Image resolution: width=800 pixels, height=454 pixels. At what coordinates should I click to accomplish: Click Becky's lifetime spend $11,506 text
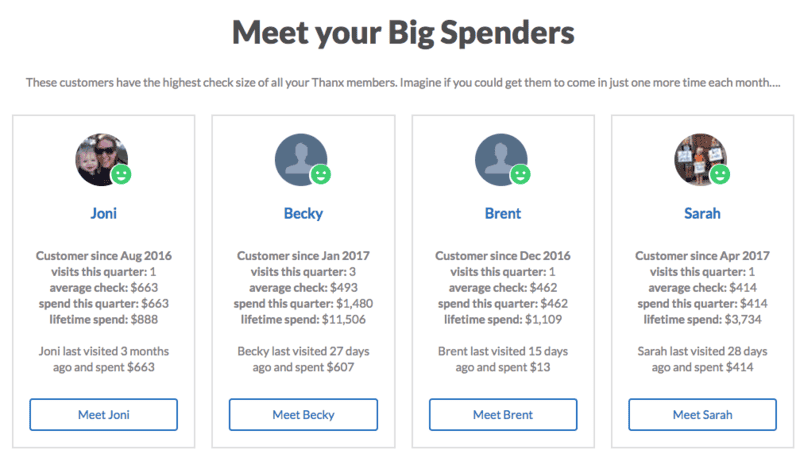pyautogui.click(x=303, y=320)
